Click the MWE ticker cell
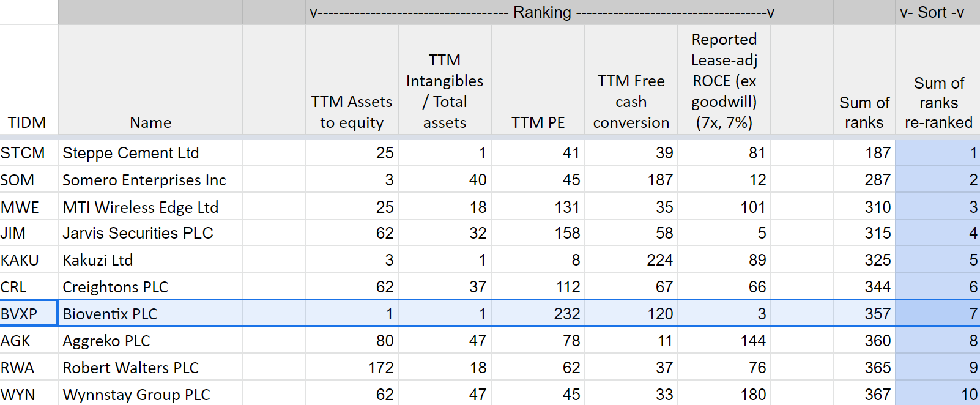 [x=29, y=207]
